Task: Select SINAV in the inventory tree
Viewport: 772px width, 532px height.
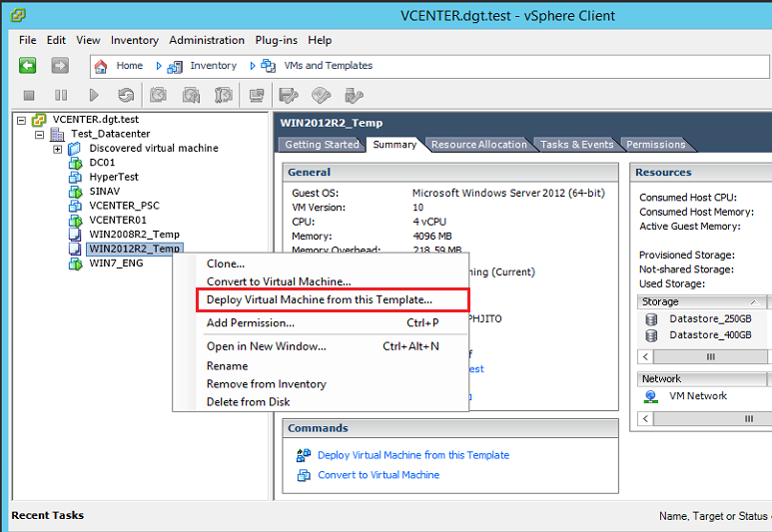Action: [105, 191]
